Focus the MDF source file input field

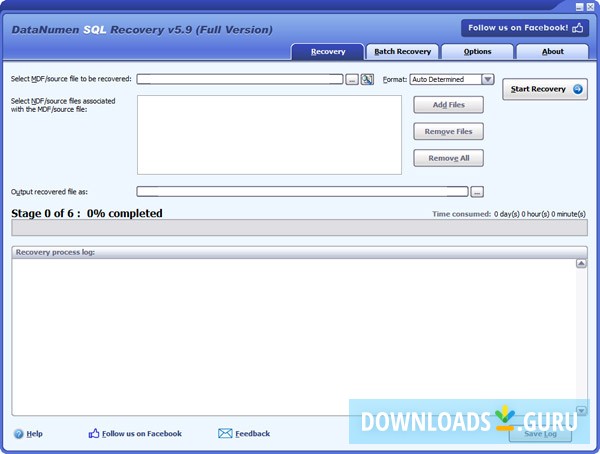tap(240, 79)
